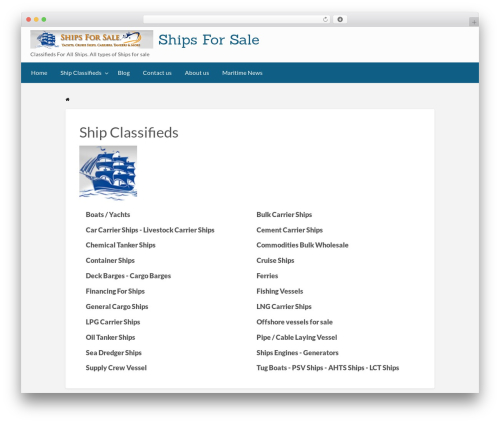
Task: Click the Ships For Sale logo banner
Action: [91, 39]
